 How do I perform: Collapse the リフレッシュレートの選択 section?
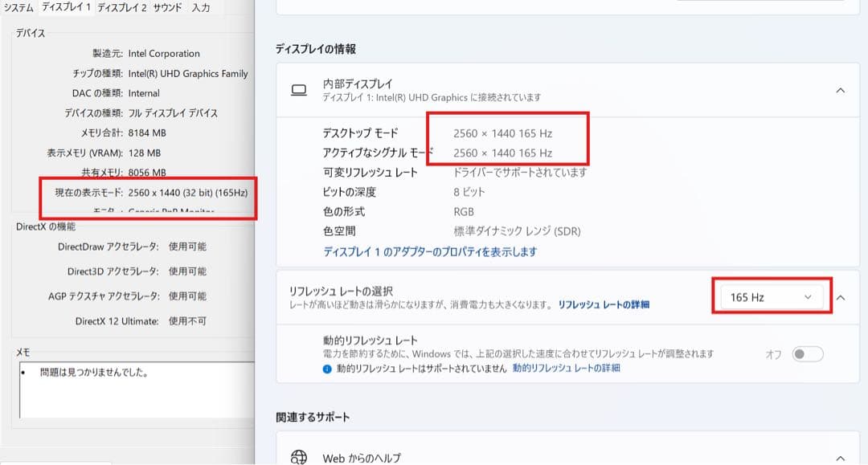[x=841, y=296]
